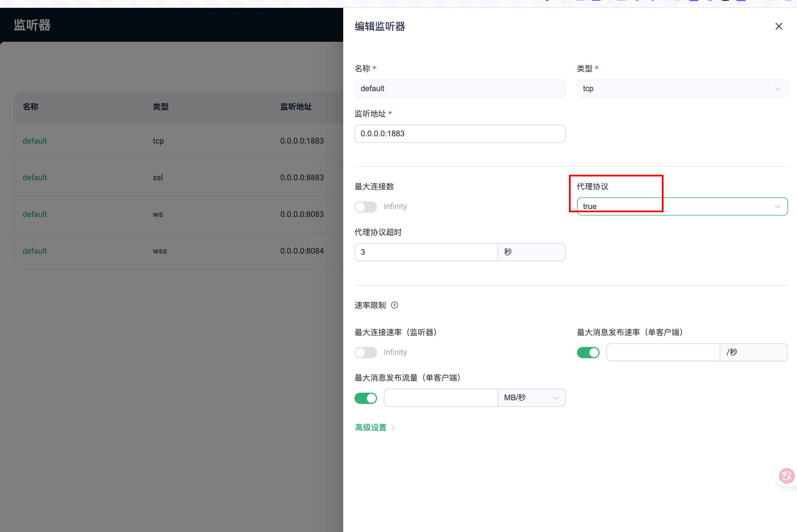Toggle the 最大连接数 infinity switch
797x532 pixels.
[x=366, y=207]
